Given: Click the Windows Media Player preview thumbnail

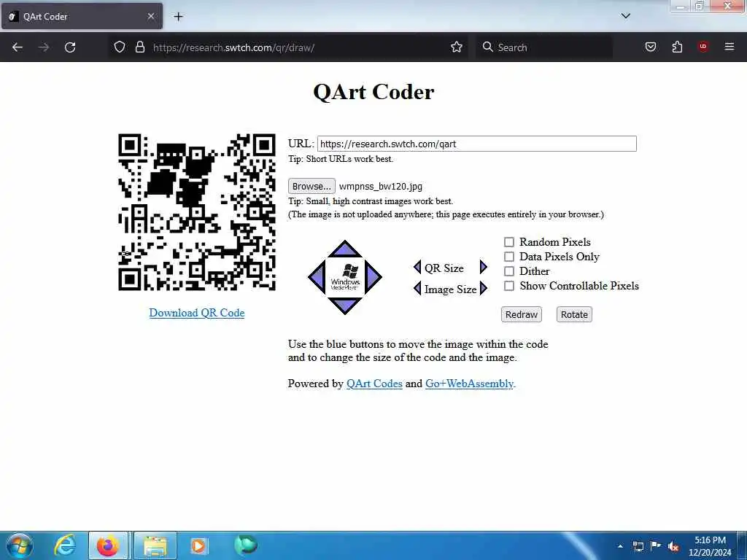Looking at the screenshot, I should (x=345, y=277).
